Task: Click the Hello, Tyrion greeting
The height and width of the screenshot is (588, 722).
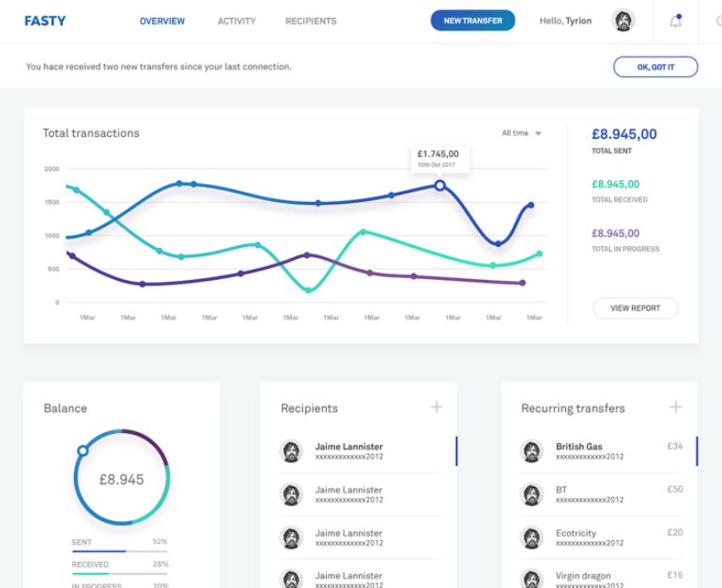Action: [565, 21]
